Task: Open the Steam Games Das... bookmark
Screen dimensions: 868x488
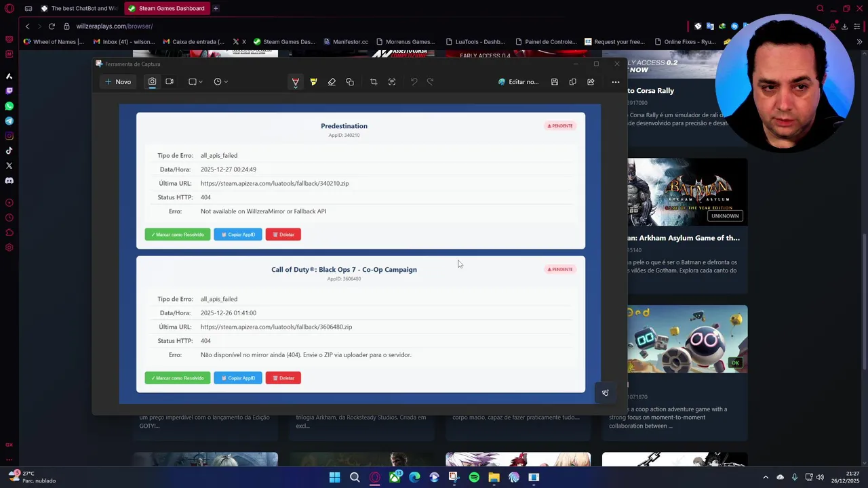Action: coord(285,41)
